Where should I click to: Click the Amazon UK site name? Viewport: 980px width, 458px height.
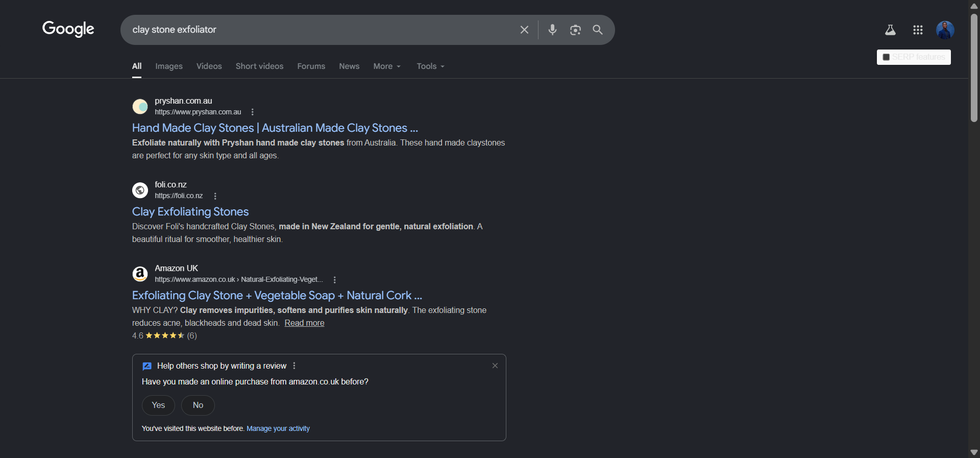pos(176,268)
